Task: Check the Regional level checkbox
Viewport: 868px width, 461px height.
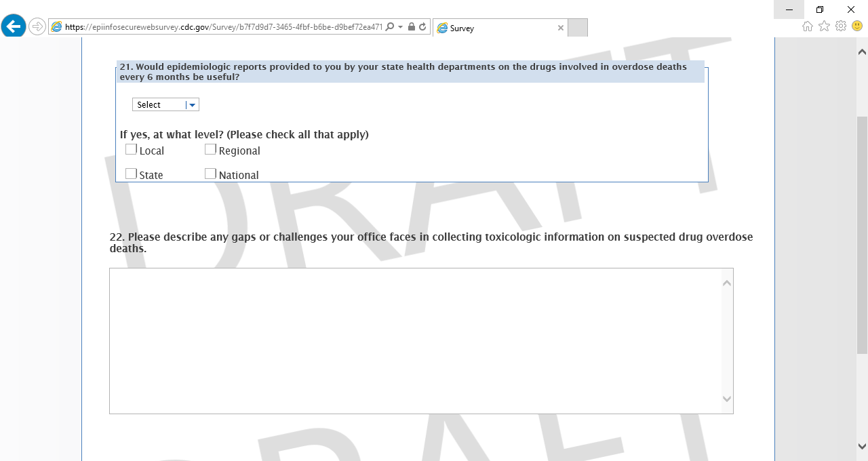Action: 210,149
